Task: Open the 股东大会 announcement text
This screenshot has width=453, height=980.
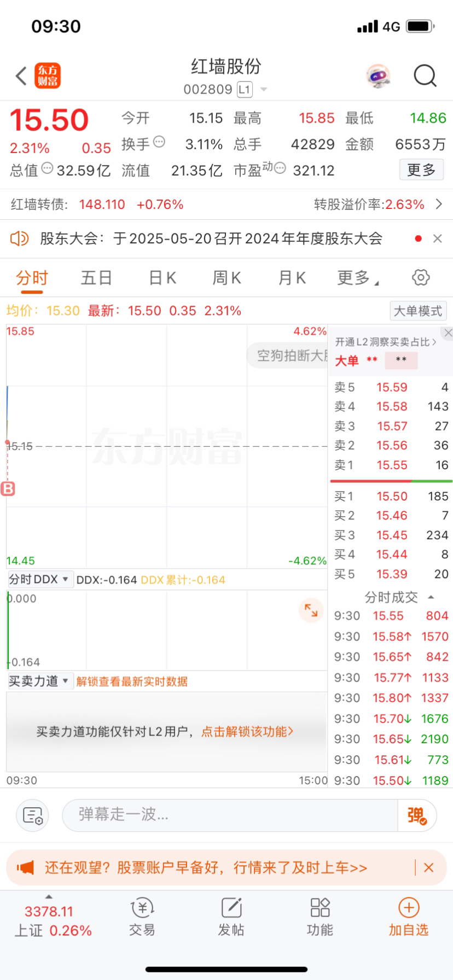Action: pyautogui.click(x=211, y=238)
